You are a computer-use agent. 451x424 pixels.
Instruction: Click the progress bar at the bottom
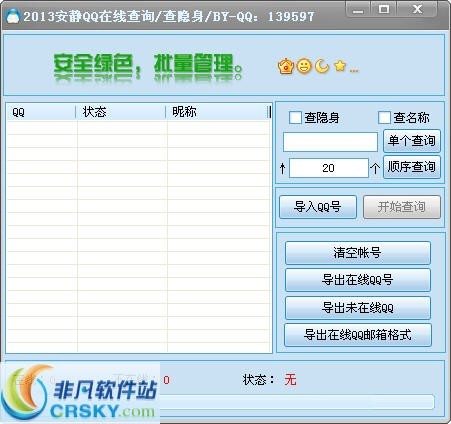[297, 402]
